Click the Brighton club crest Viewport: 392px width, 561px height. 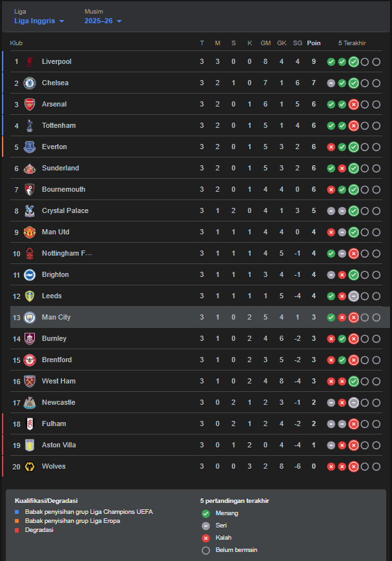pos(30,275)
